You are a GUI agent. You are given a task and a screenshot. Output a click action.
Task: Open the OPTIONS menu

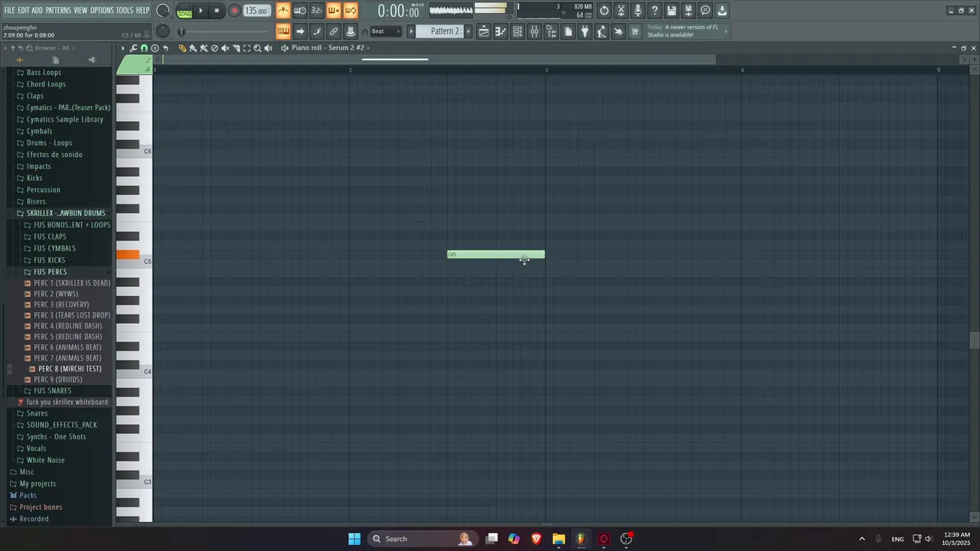coord(102,10)
